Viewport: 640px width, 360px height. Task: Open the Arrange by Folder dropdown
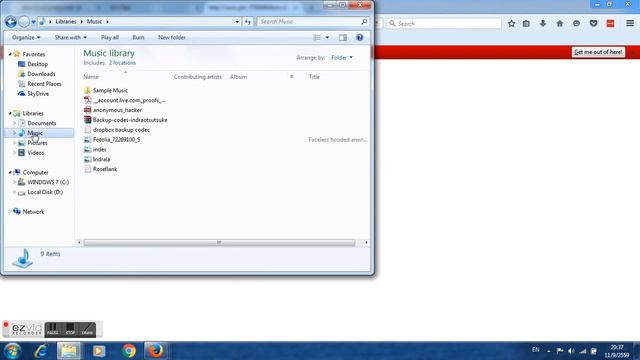coord(342,58)
